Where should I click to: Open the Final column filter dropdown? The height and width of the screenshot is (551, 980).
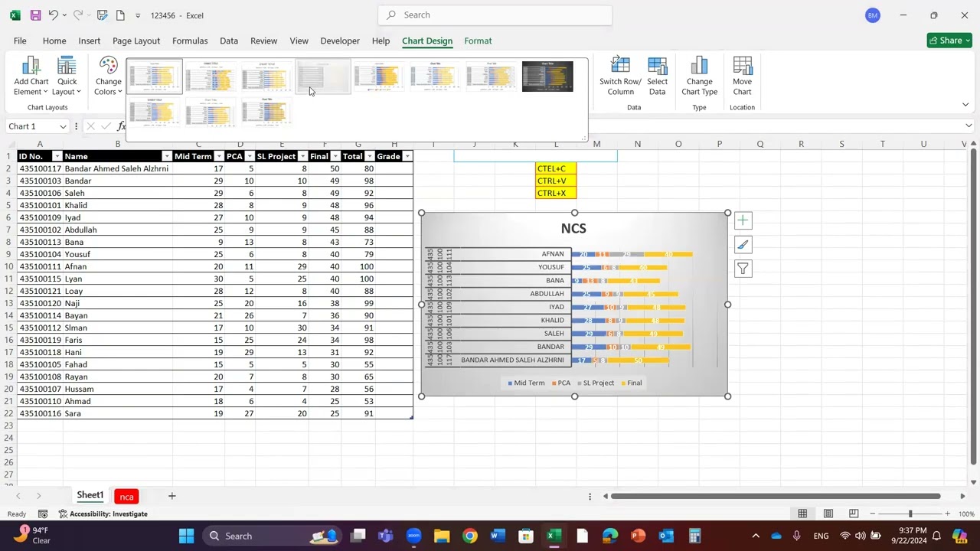(x=335, y=156)
